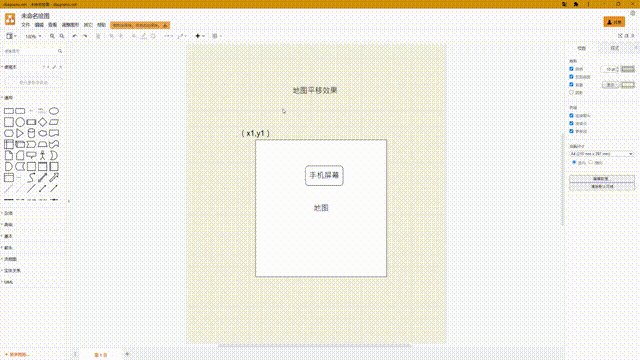Select the trapezoid shape in the palette
This screenshot has height=360, width=640.
pos(42,144)
